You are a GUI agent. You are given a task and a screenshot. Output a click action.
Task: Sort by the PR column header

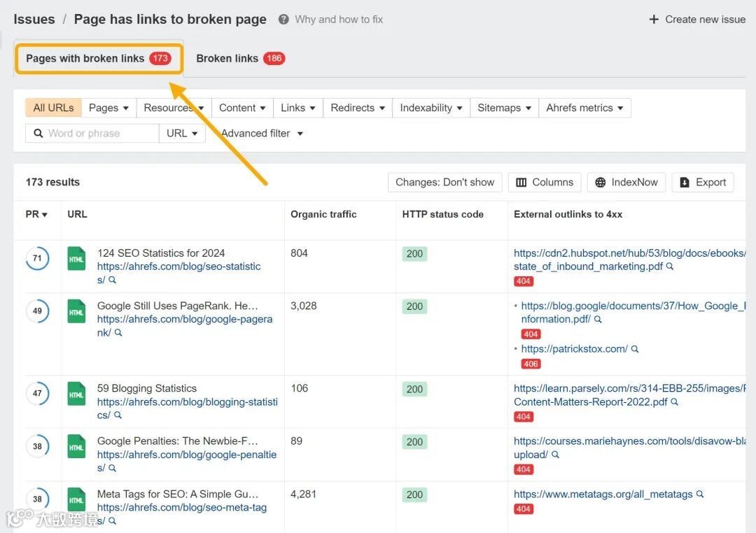[x=36, y=215]
